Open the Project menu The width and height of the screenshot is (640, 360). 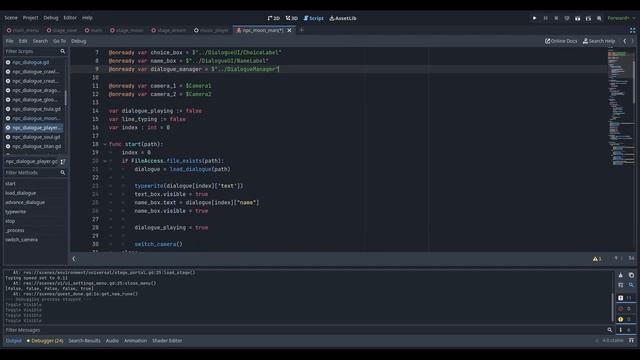pos(30,18)
